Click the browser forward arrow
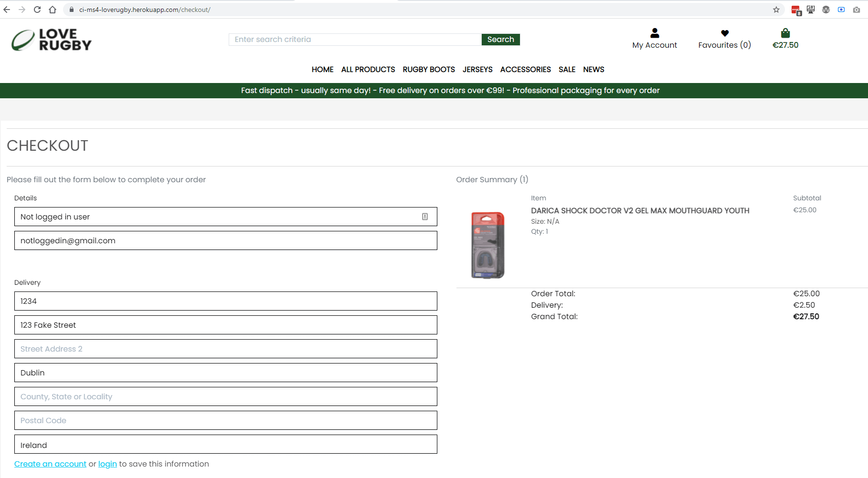 click(x=22, y=10)
